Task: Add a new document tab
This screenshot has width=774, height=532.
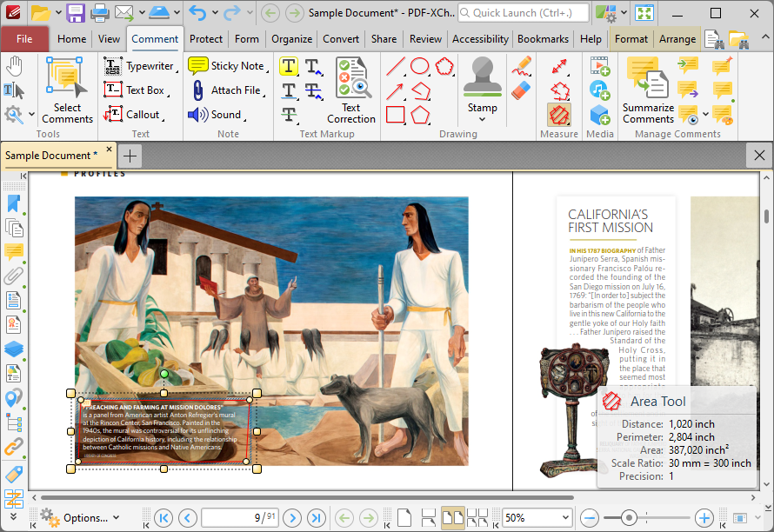Action: point(130,156)
